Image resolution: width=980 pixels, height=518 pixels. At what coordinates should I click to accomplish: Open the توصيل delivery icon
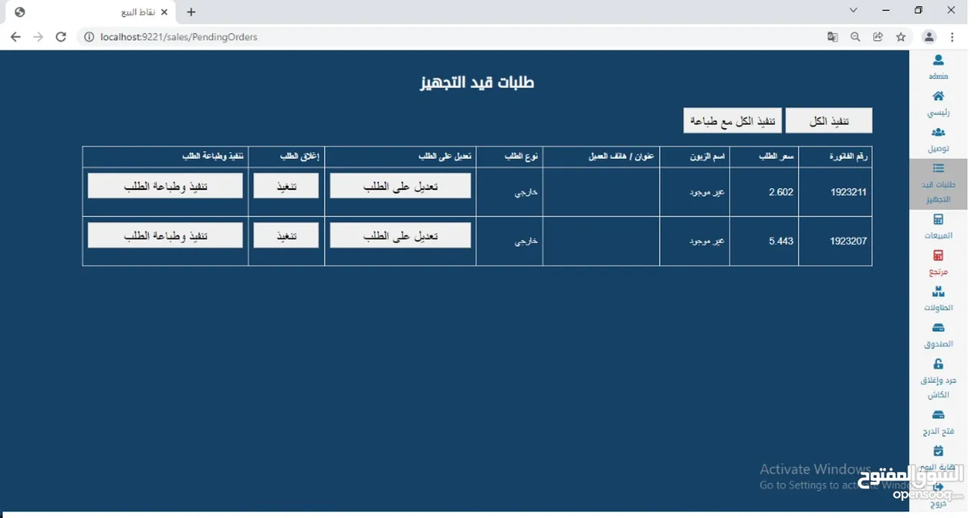(938, 132)
